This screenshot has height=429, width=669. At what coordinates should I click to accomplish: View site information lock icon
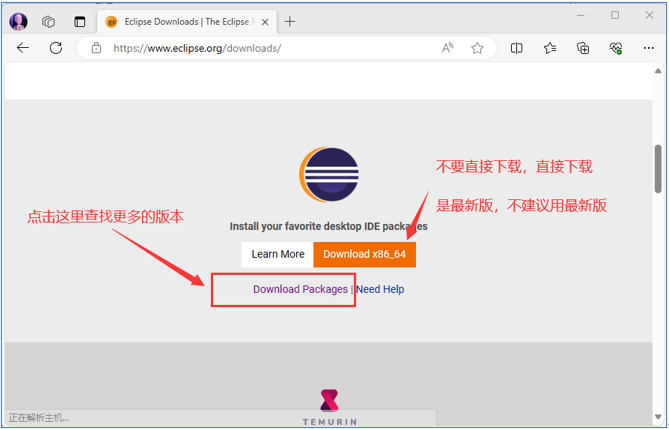click(x=96, y=48)
